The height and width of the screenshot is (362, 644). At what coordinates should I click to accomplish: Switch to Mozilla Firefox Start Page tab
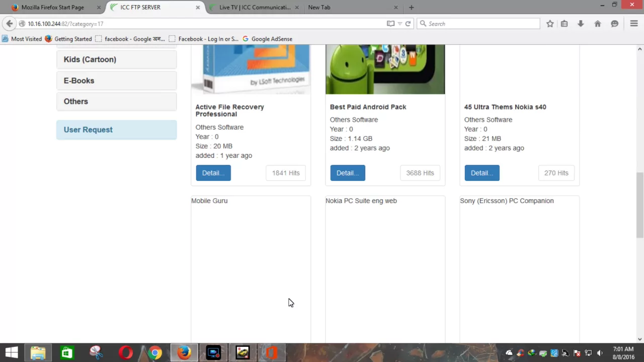pyautogui.click(x=52, y=8)
